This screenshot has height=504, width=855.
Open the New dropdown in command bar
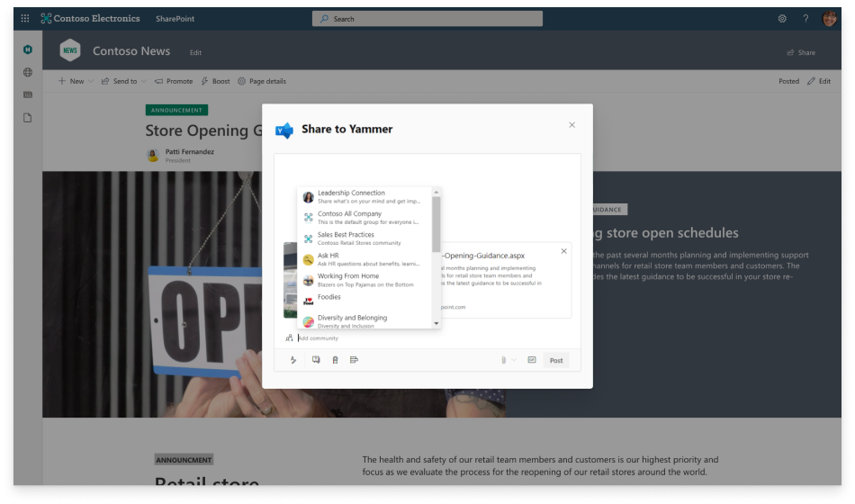[76, 81]
